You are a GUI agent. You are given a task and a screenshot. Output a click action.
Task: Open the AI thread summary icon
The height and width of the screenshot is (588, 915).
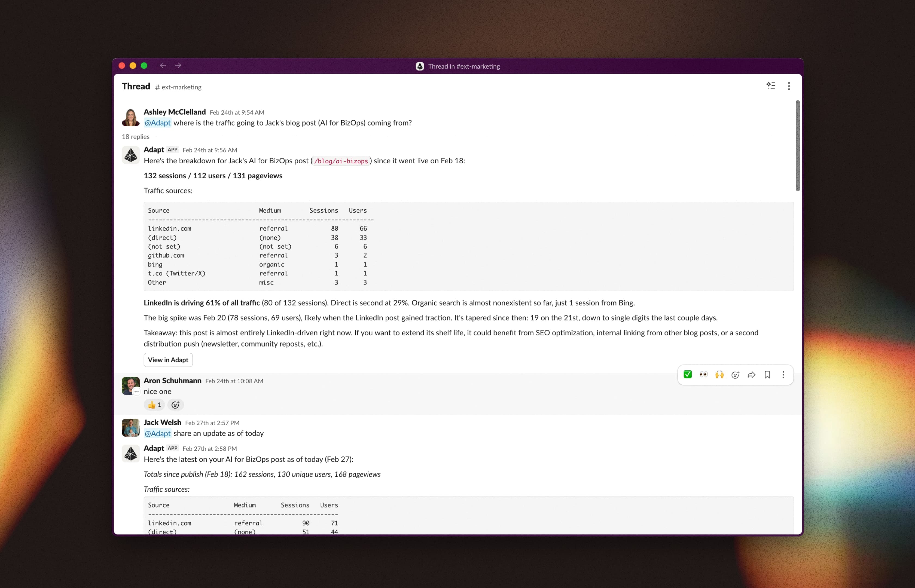(771, 85)
